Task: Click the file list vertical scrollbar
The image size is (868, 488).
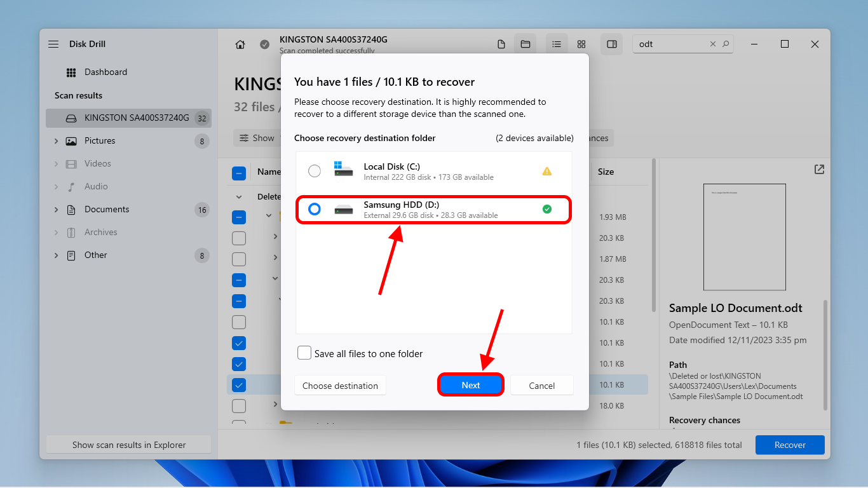Action: (654, 235)
